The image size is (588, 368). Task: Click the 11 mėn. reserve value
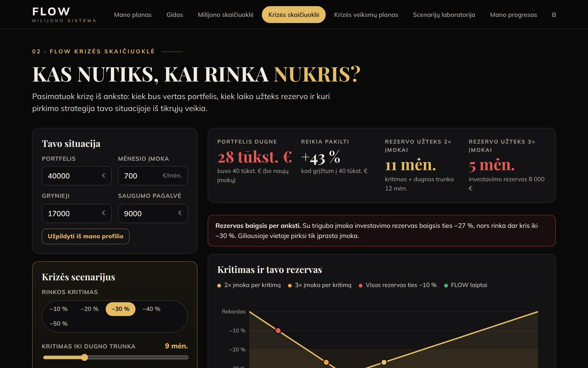tap(410, 165)
